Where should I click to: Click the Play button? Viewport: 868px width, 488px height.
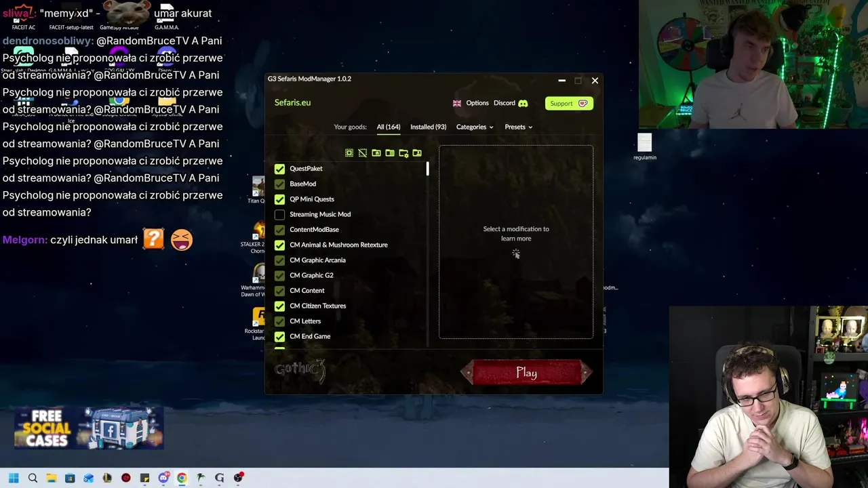tap(526, 373)
